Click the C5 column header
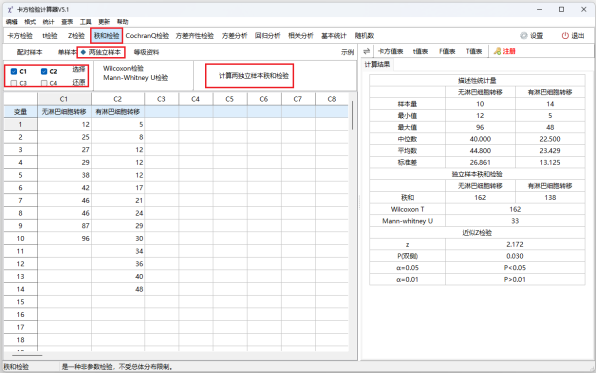This screenshot has height=373, width=596. pyautogui.click(x=230, y=99)
